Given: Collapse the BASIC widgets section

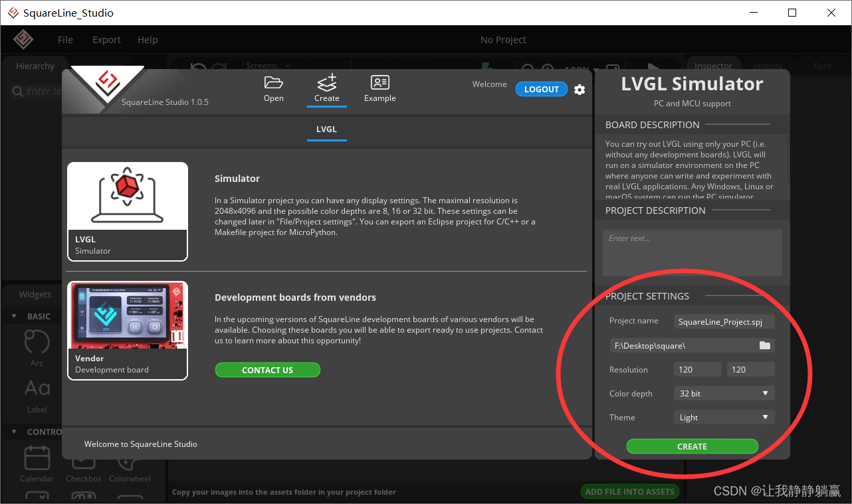Looking at the screenshot, I should point(15,316).
